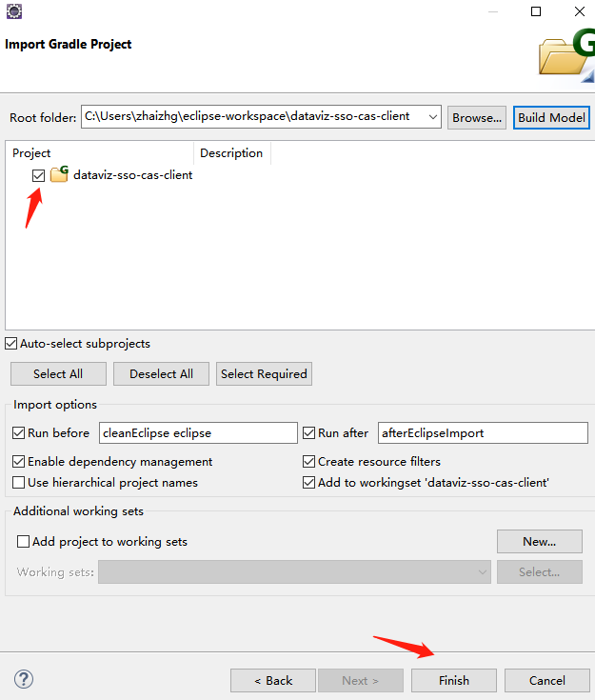The height and width of the screenshot is (700, 595).
Task: Click the Select All button
Action: click(x=58, y=373)
